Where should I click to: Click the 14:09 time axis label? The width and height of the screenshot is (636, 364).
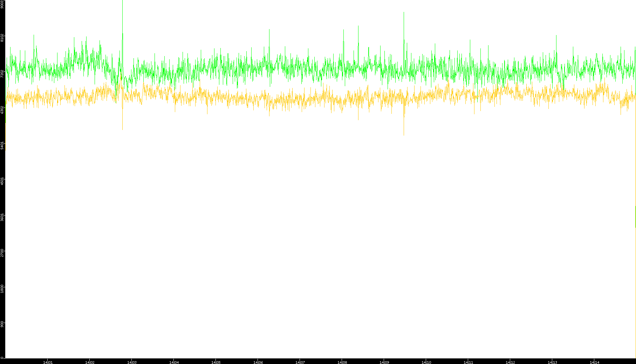tap(384, 362)
